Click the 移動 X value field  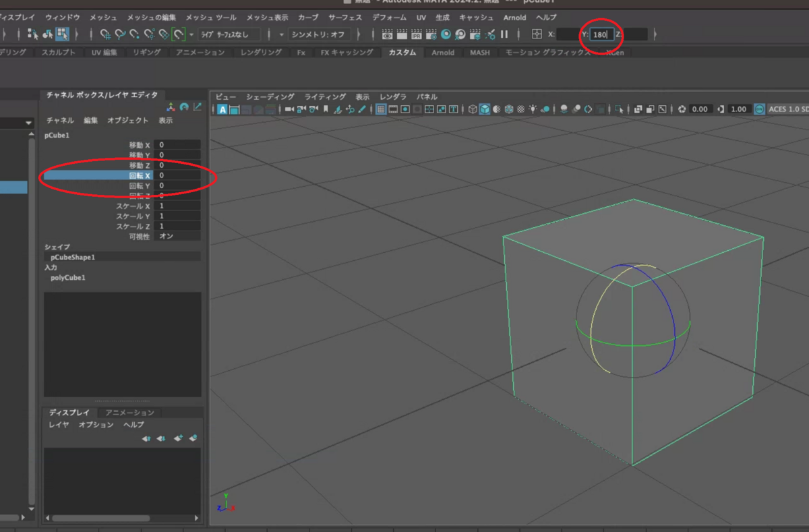coord(177,145)
